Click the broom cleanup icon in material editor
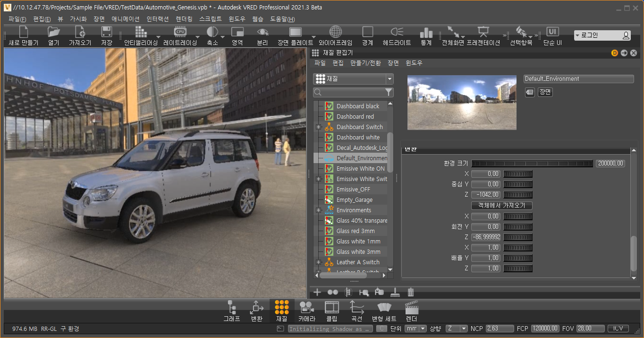 pos(395,292)
